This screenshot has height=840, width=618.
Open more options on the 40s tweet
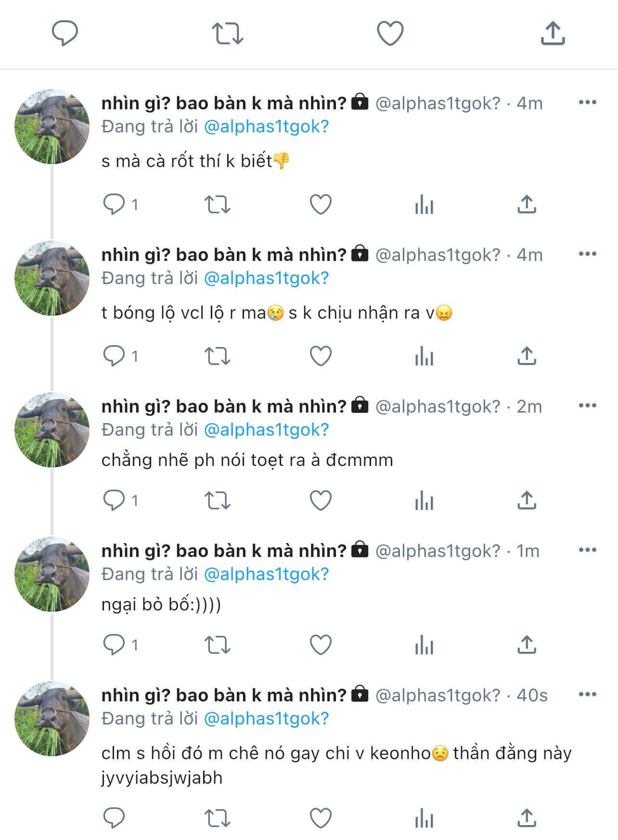click(587, 695)
